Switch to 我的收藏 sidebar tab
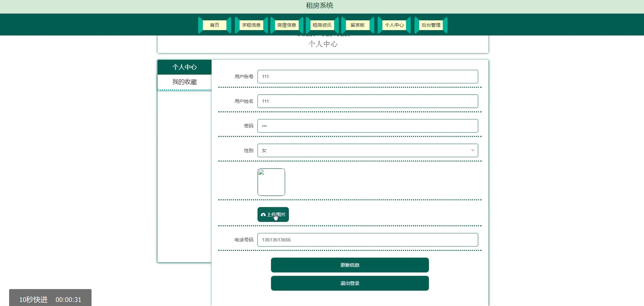644x306 pixels. tap(184, 82)
